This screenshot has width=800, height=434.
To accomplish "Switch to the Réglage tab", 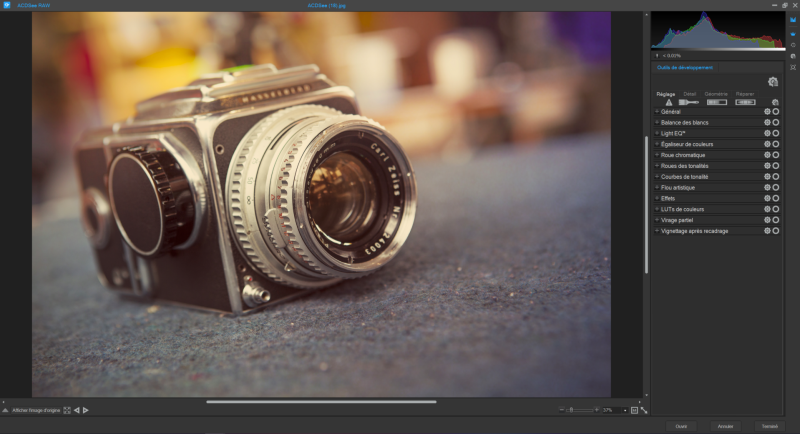I will (x=666, y=94).
